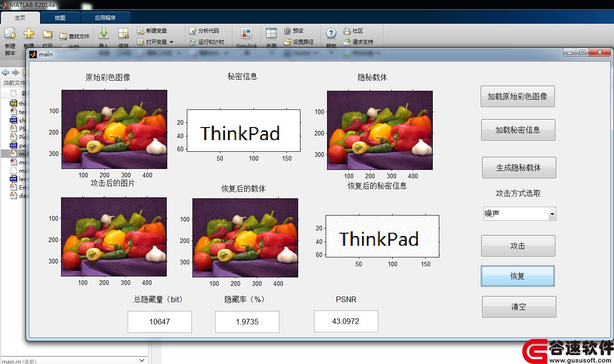
Task: Click the Find Files (查找文件) icon
Action: pos(63,36)
